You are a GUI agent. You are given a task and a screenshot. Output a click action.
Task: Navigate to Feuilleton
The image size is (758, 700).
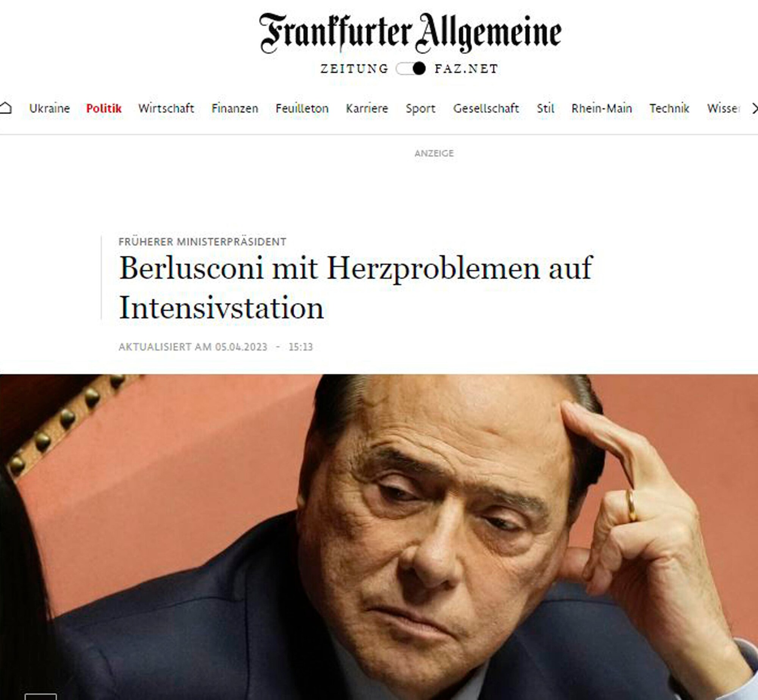[x=302, y=108]
